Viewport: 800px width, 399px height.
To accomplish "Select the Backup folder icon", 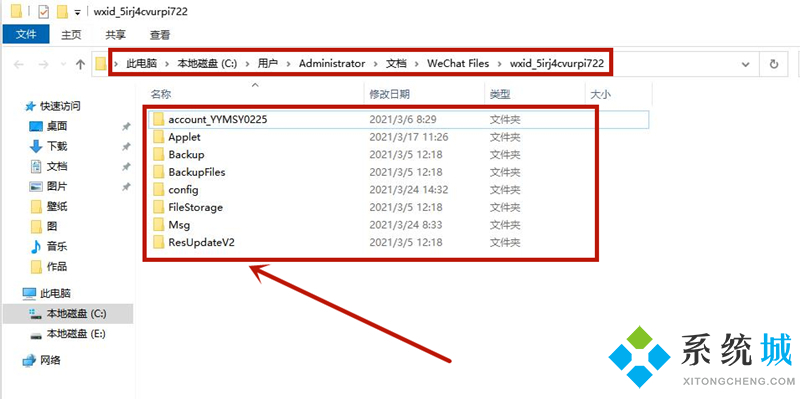I will pyautogui.click(x=158, y=154).
